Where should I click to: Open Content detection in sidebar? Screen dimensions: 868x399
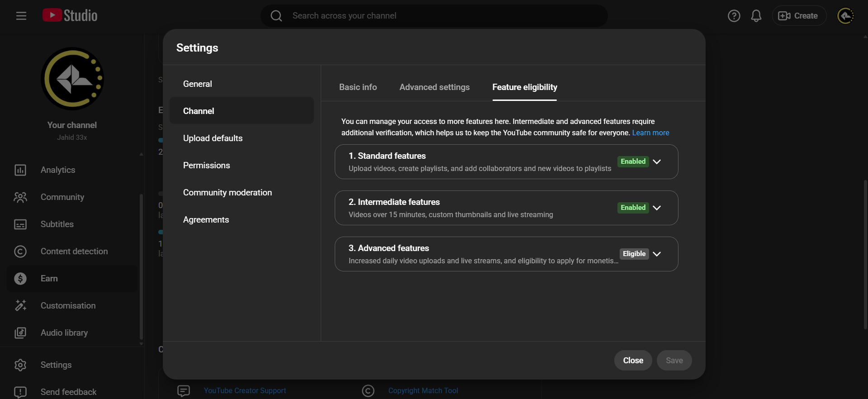(x=74, y=252)
